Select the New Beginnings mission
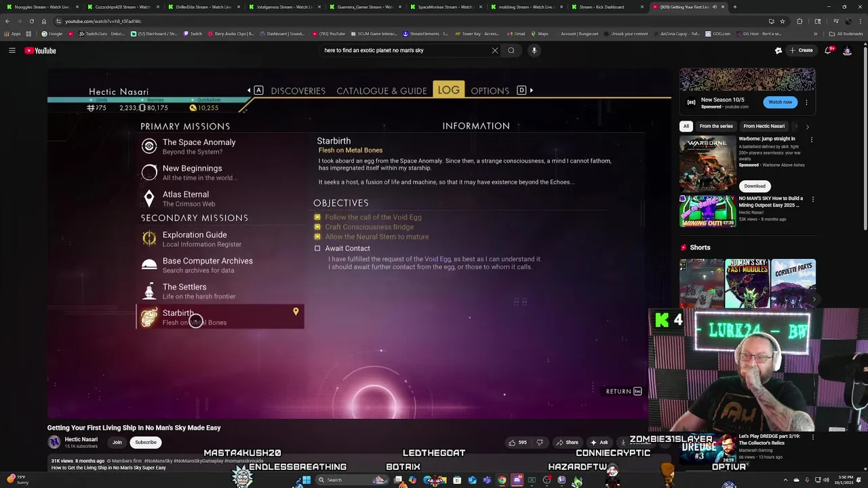 tap(220, 173)
